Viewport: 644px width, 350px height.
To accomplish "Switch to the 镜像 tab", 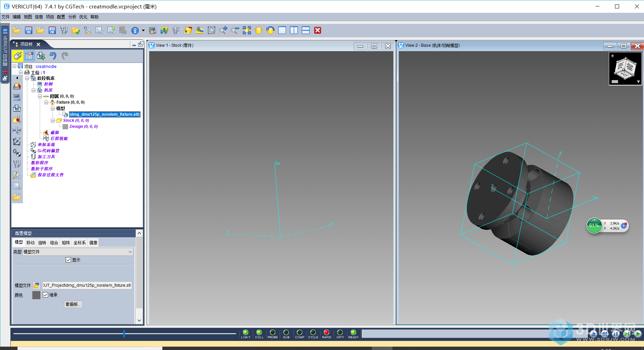I will coord(93,243).
